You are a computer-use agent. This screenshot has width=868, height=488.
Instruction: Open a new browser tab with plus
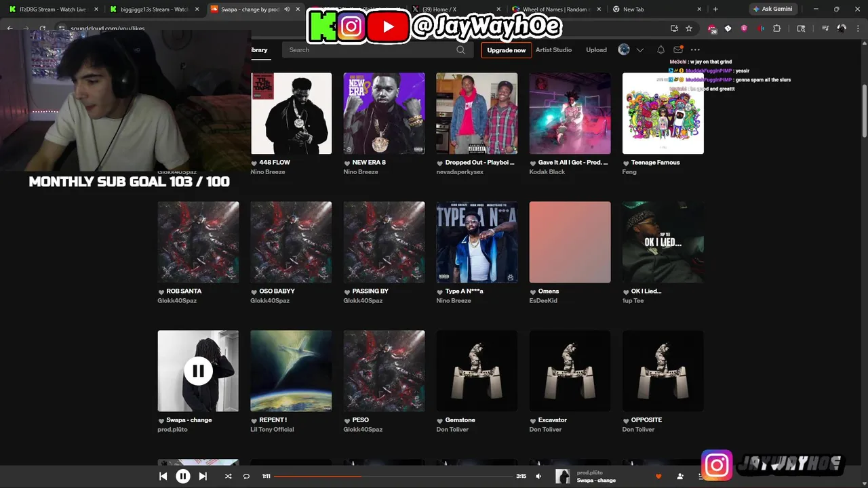[x=715, y=9]
